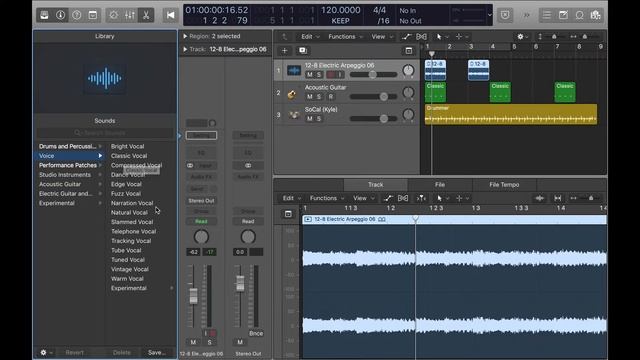The height and width of the screenshot is (360, 640).
Task: Mute the SoCal (Kyle) track
Action: 309,119
